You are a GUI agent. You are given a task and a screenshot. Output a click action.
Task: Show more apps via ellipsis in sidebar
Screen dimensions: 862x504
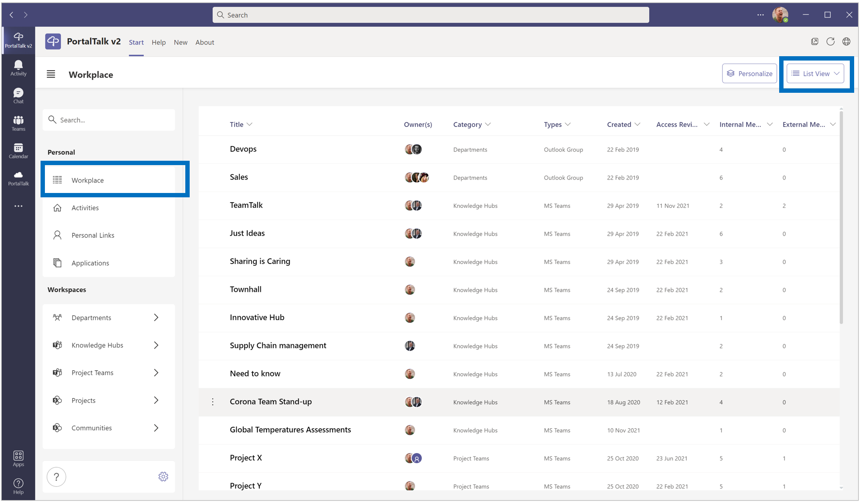click(x=18, y=206)
